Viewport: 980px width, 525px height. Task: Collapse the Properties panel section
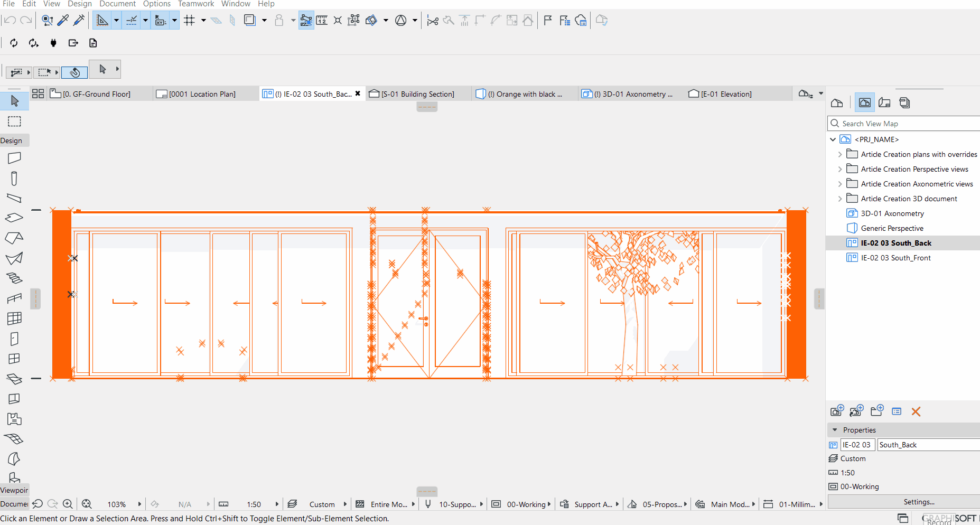835,430
